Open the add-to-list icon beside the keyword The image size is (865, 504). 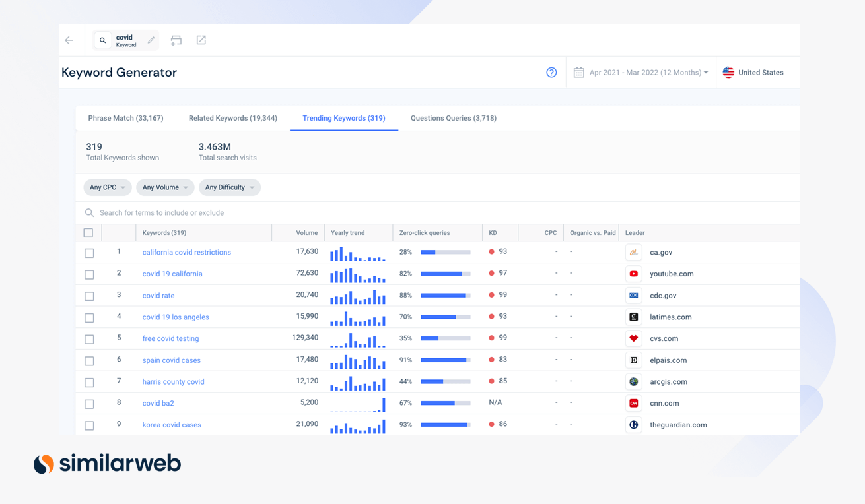point(176,40)
